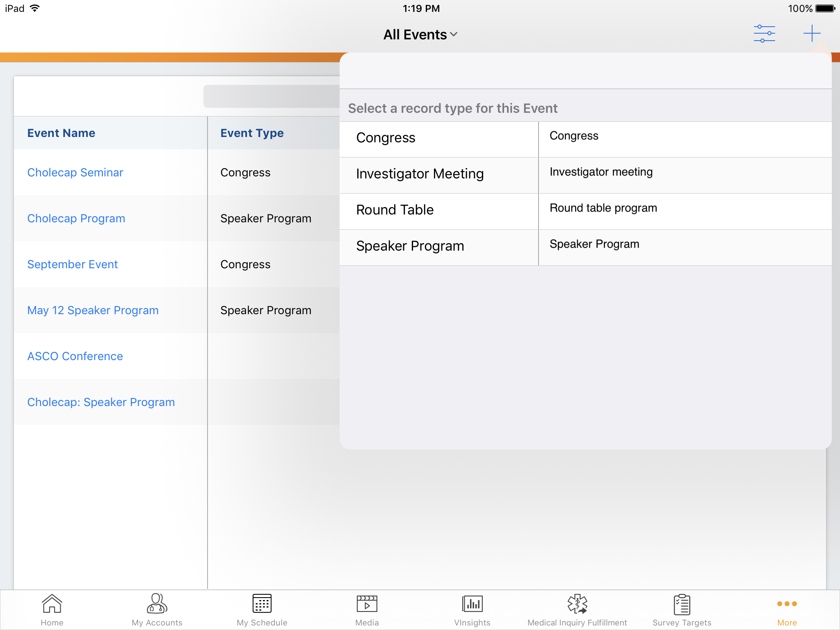Open My Accounts tab icon
The image size is (840, 630).
tap(157, 604)
